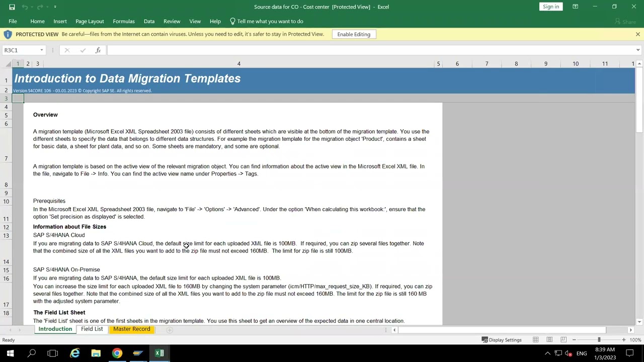Screen dimensions: 644x362
Task: Open Task View on the taskbar
Action: (x=53, y=353)
